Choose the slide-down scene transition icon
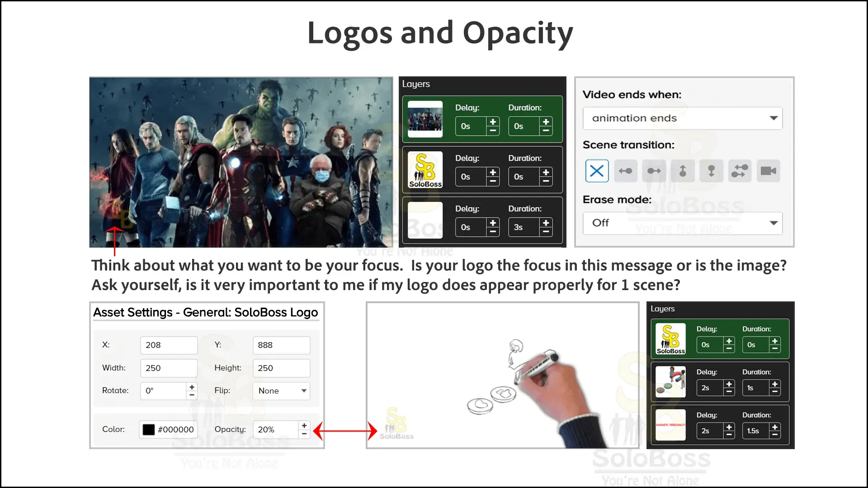868x488 pixels. pos(711,171)
